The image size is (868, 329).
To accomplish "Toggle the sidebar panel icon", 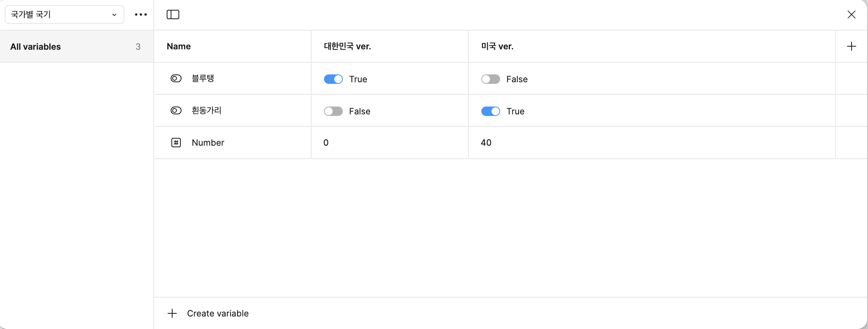I will [173, 14].
